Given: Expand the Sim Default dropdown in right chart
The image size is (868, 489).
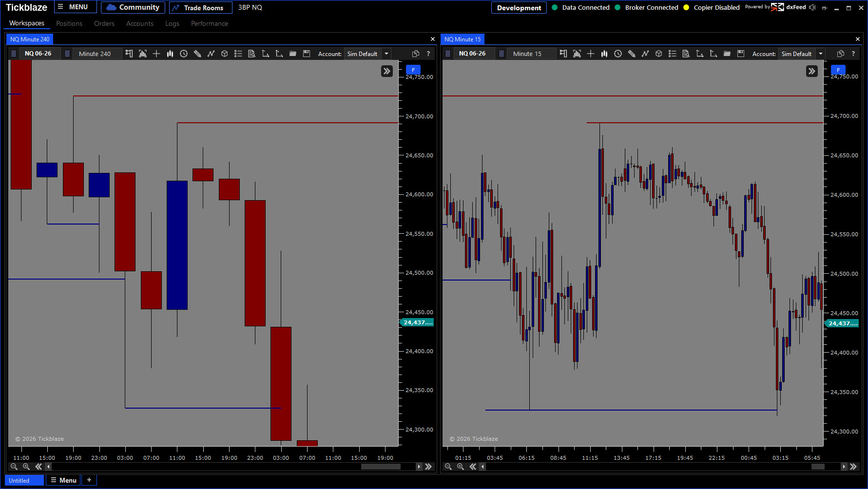Looking at the screenshot, I should (x=821, y=54).
